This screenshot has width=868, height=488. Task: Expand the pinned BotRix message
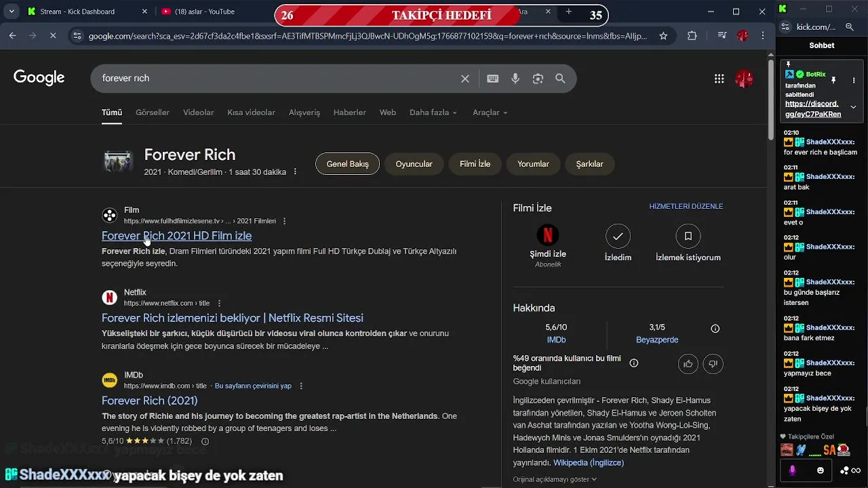[x=853, y=107]
